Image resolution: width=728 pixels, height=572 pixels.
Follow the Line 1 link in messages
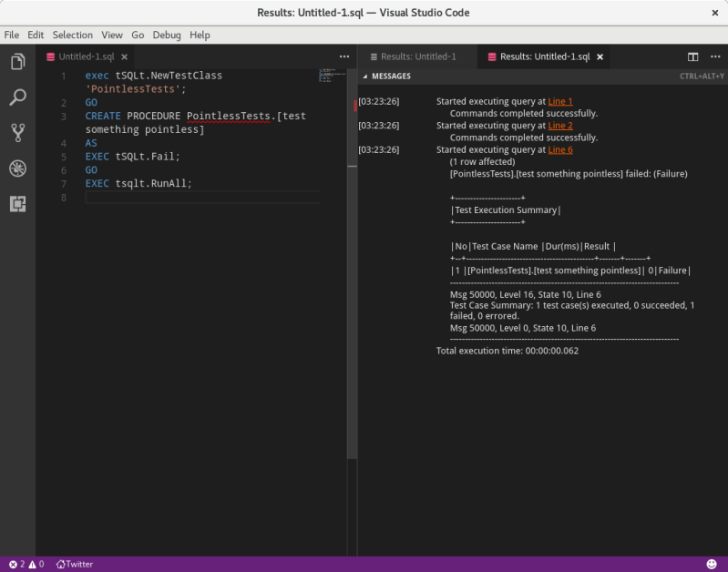pyautogui.click(x=560, y=101)
